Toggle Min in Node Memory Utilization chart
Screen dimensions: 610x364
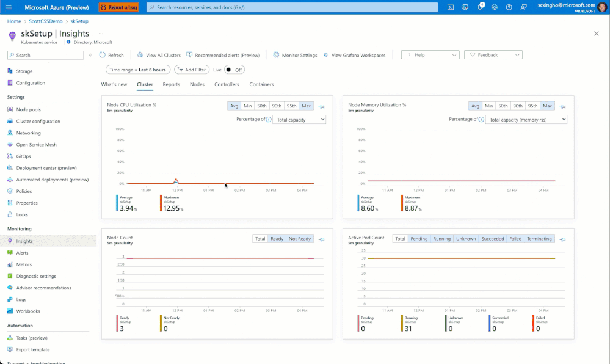tap(489, 106)
